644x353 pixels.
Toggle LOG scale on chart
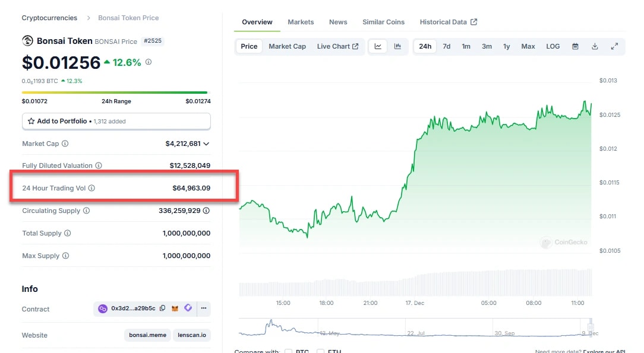(x=553, y=46)
